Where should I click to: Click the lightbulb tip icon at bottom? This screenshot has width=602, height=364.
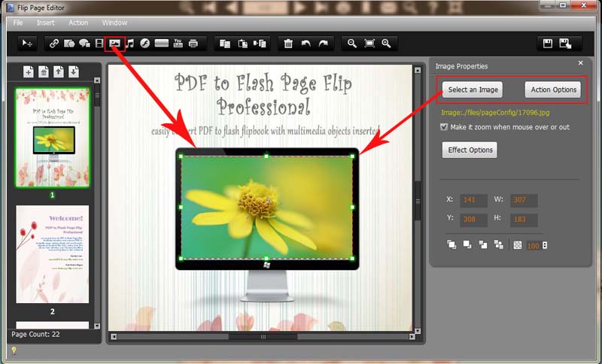[x=14, y=350]
